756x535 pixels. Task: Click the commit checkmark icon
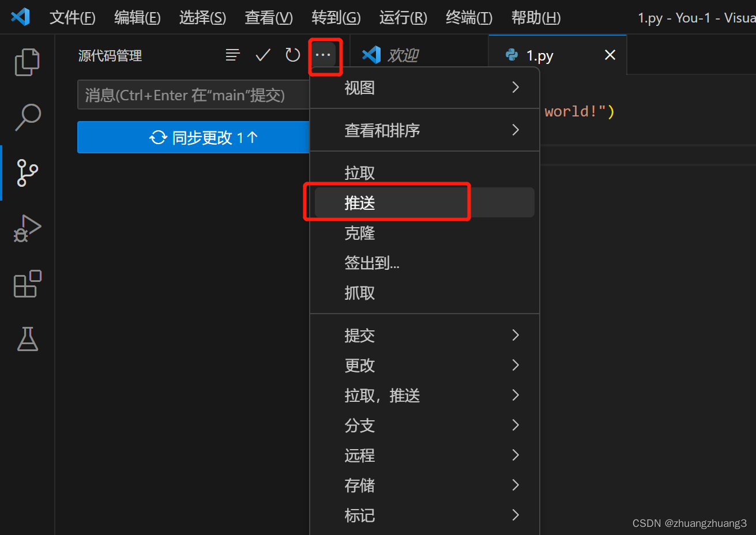click(x=263, y=55)
